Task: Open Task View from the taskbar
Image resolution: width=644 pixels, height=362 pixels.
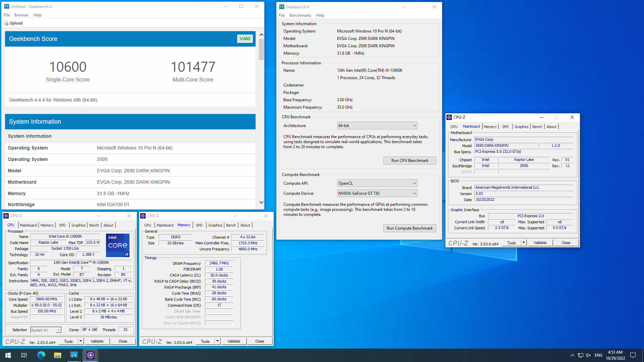Action: pyautogui.click(x=24, y=355)
